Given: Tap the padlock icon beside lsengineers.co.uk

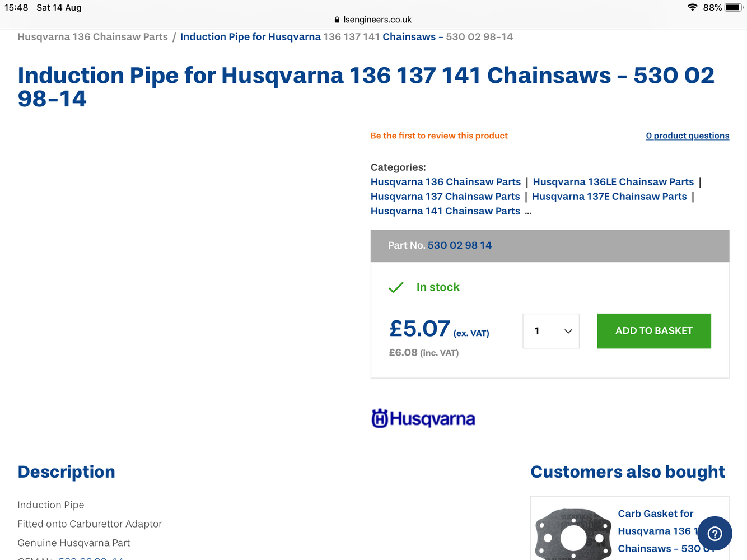Looking at the screenshot, I should (337, 20).
